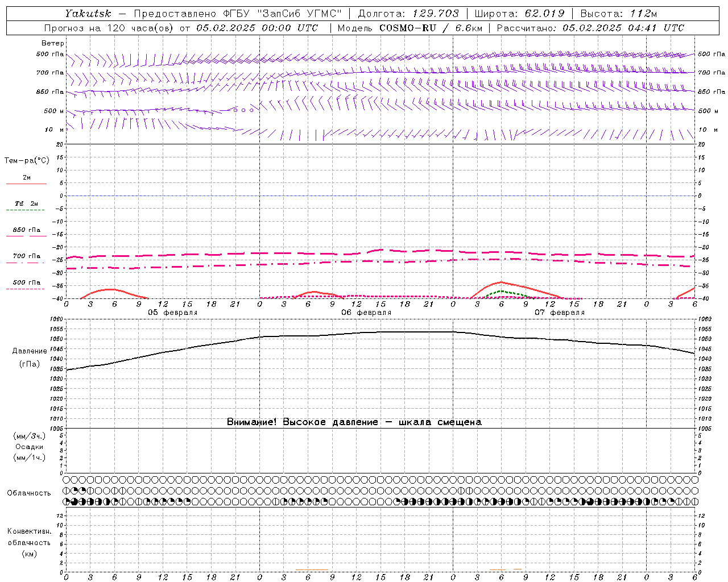This screenshot has height=582, width=728.
Task: Click the "Рассчитано: 05.02.2025 04:41 UTC" timestamp
Action: click(x=590, y=28)
